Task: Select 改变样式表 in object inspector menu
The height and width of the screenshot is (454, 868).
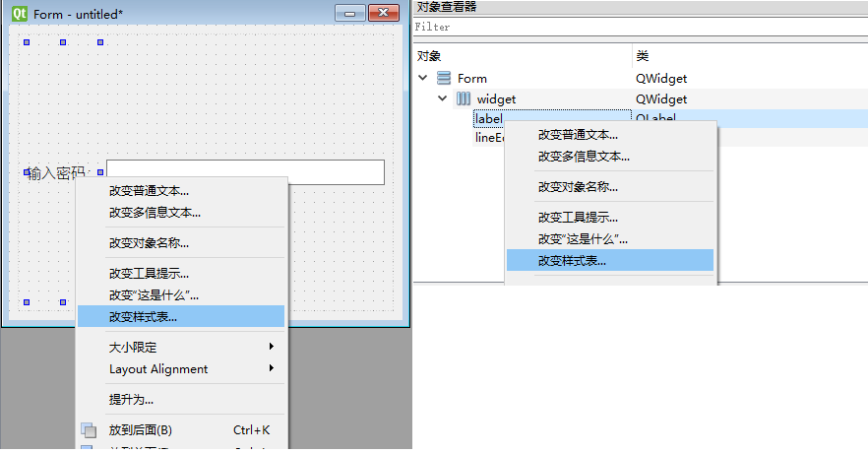Action: [610, 260]
